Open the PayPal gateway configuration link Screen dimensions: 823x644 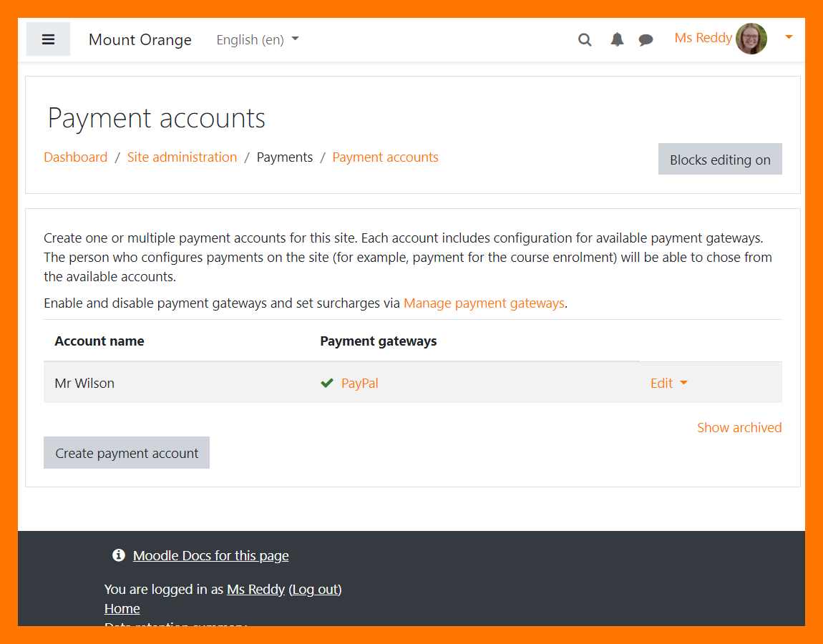click(x=359, y=383)
